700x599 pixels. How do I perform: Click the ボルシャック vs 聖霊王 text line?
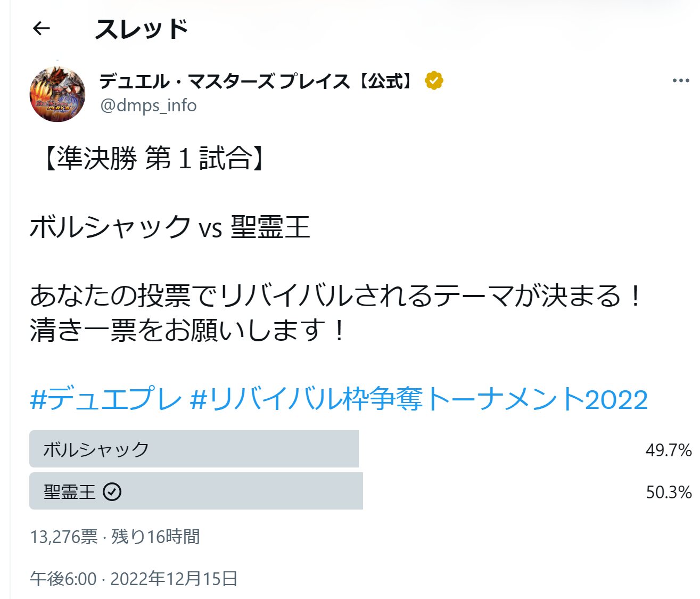pos(170,227)
